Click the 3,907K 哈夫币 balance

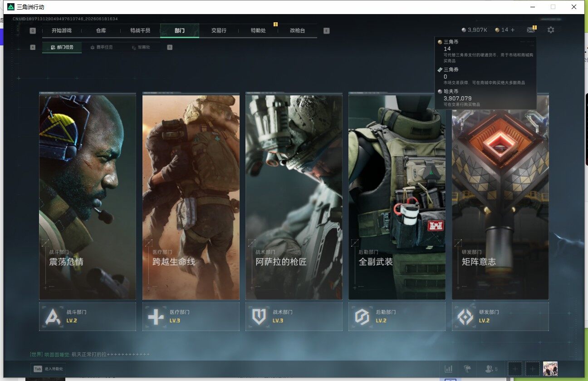click(x=474, y=30)
